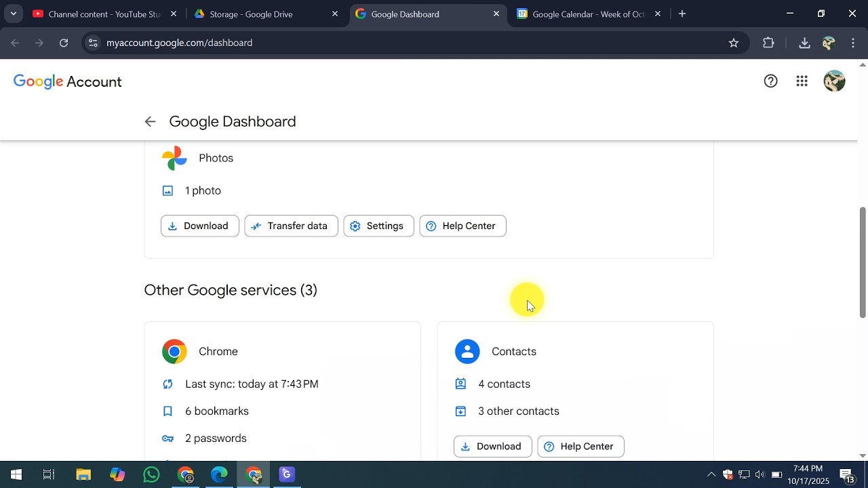Click the '6 bookmarks' text
The width and height of the screenshot is (868, 488).
[217, 411]
